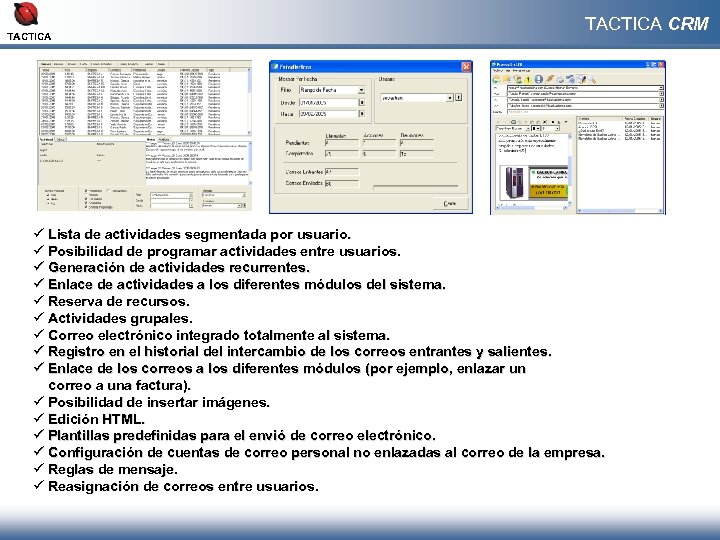Image resolution: width=720 pixels, height=540 pixels.
Task: Click the 'Fecha Creación' column header in email list
Action: 636,118
